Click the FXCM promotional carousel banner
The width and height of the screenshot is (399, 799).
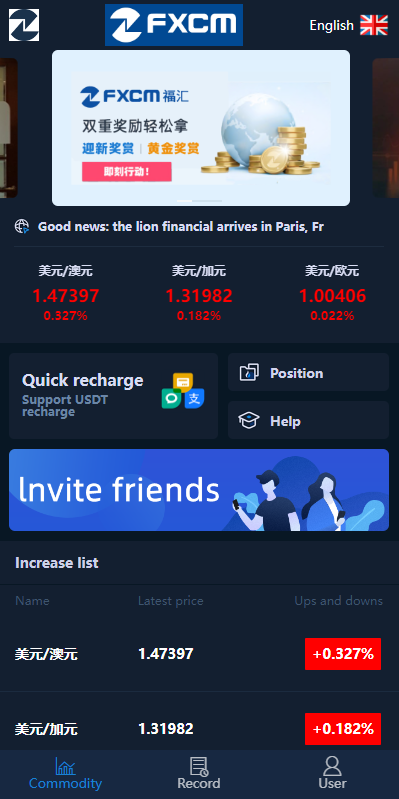pos(201,128)
